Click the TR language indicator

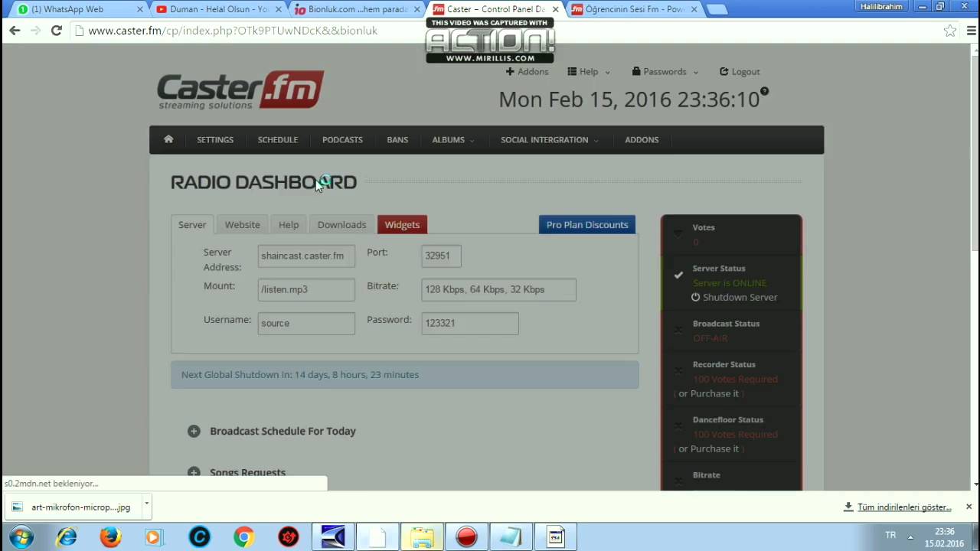(890, 535)
